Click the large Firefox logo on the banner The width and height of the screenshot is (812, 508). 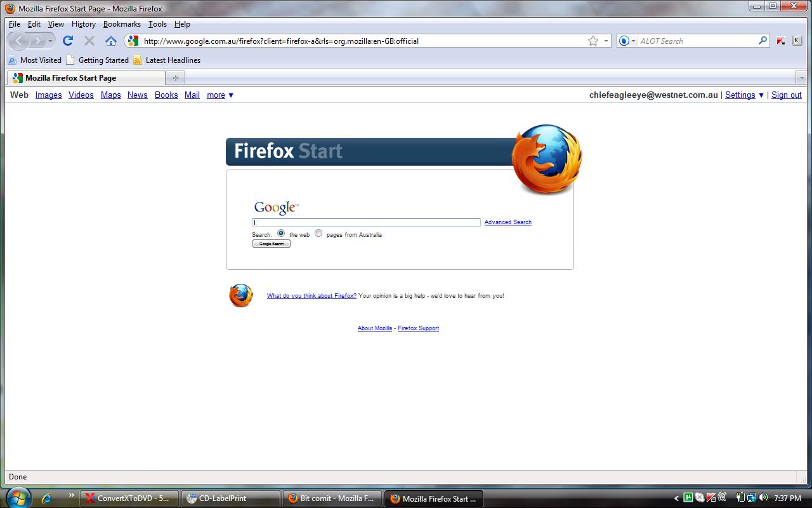point(546,159)
